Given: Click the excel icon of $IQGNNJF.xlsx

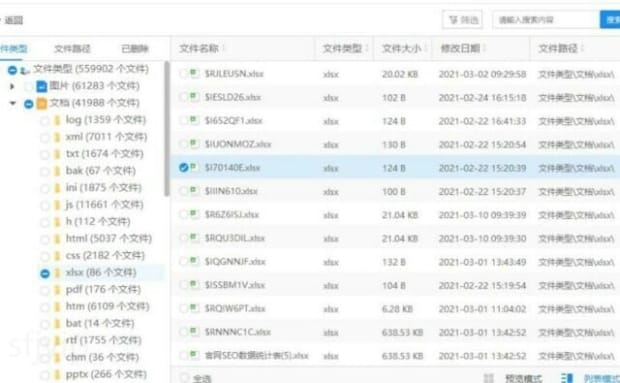Looking at the screenshot, I should (x=194, y=261).
